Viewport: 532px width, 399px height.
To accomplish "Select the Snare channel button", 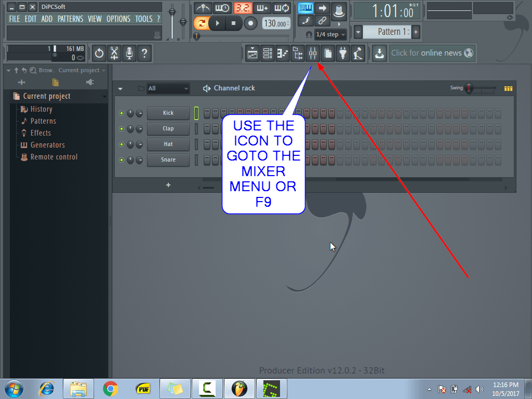I will coord(168,160).
